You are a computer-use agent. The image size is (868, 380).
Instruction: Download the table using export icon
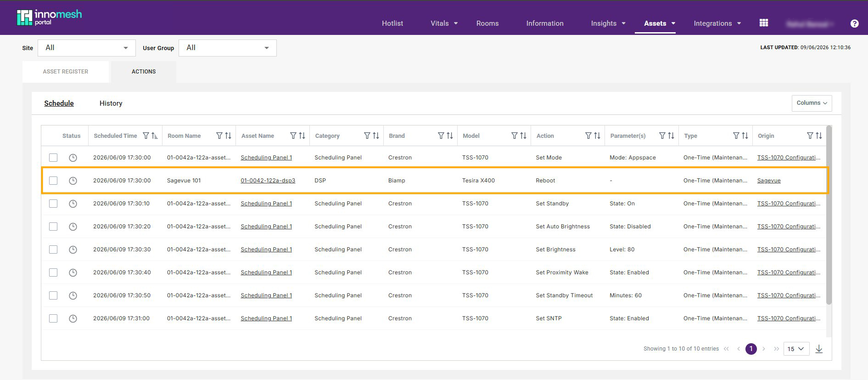[x=819, y=349]
